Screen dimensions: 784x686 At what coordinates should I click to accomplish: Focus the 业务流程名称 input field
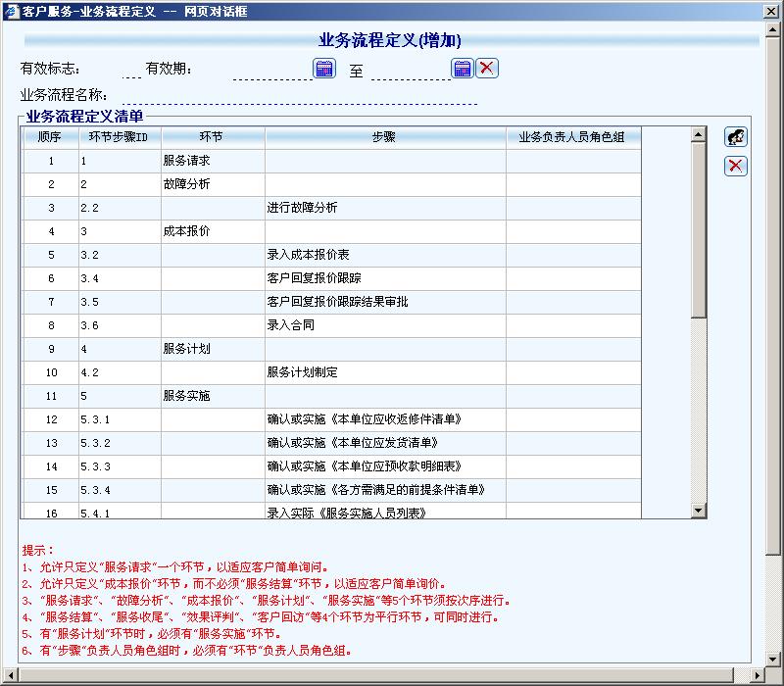(x=299, y=95)
